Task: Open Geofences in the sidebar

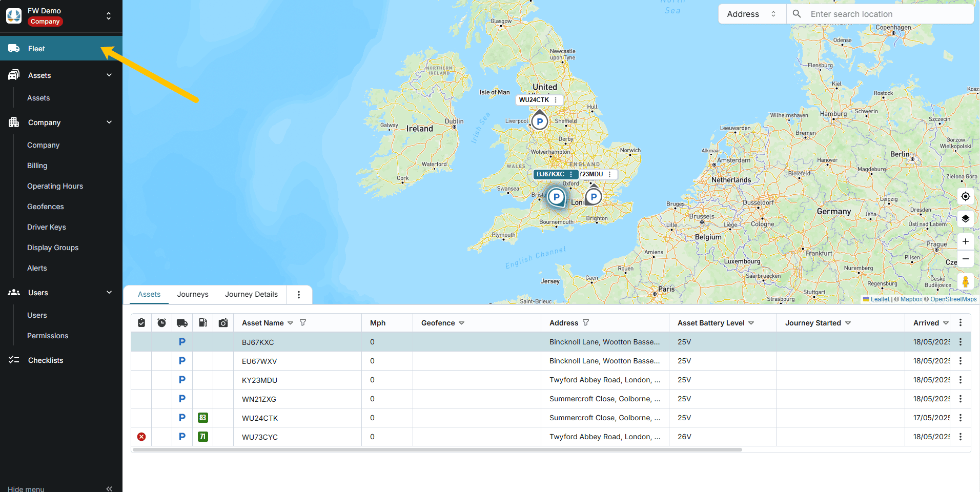Action: 46,207
